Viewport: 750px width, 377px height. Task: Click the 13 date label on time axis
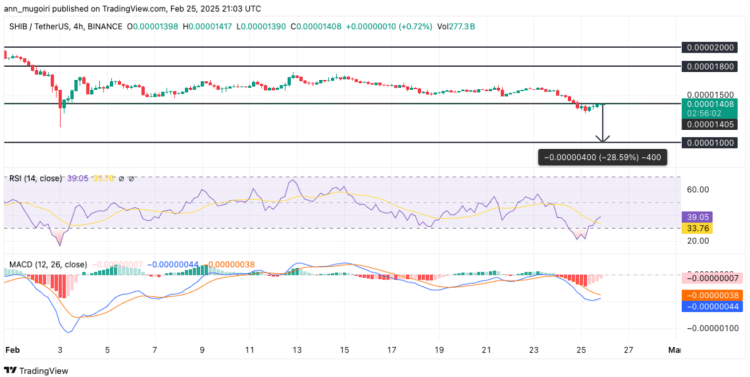[x=297, y=350]
